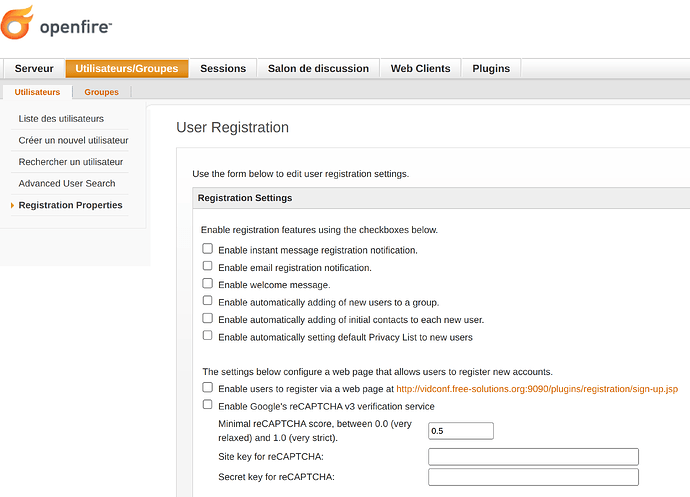The height and width of the screenshot is (497, 690).
Task: Click the openfire wordmark text
Action: coord(76,27)
